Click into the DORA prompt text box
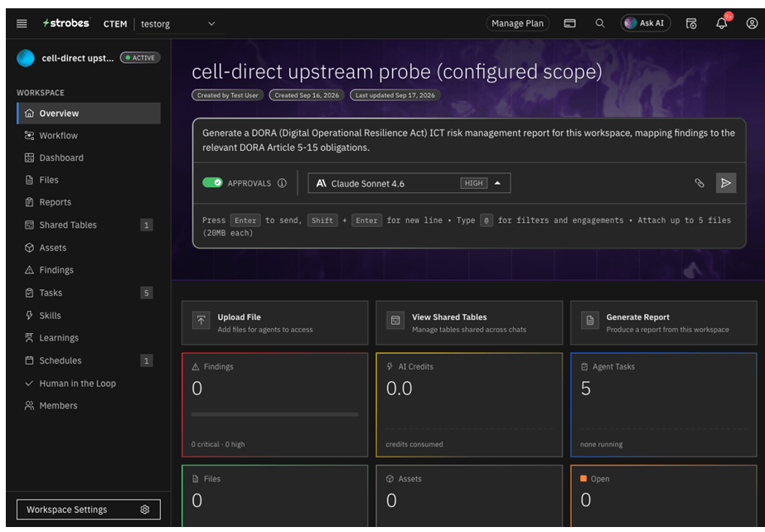 point(468,140)
